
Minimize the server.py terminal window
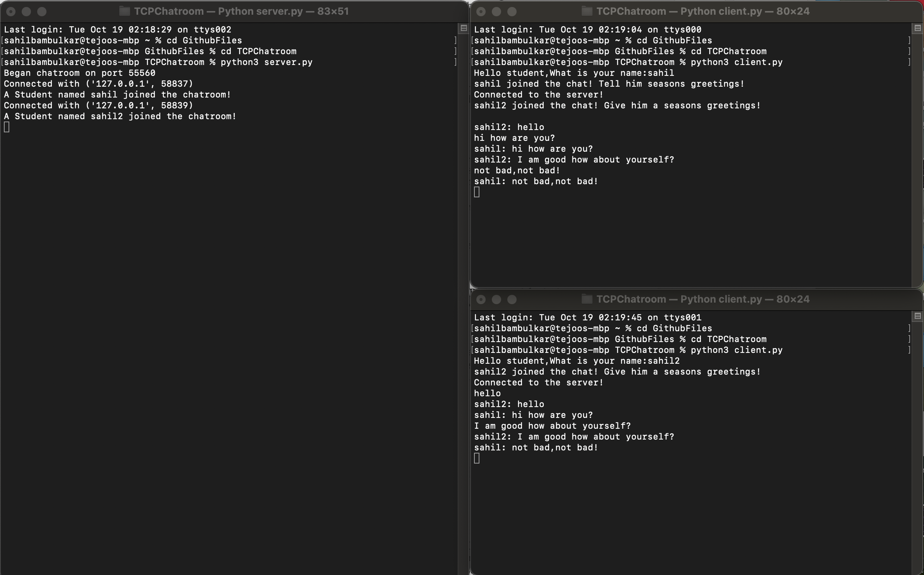click(27, 11)
